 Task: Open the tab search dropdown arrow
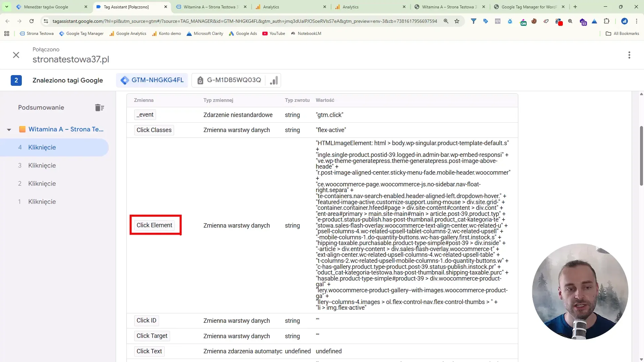point(6,7)
